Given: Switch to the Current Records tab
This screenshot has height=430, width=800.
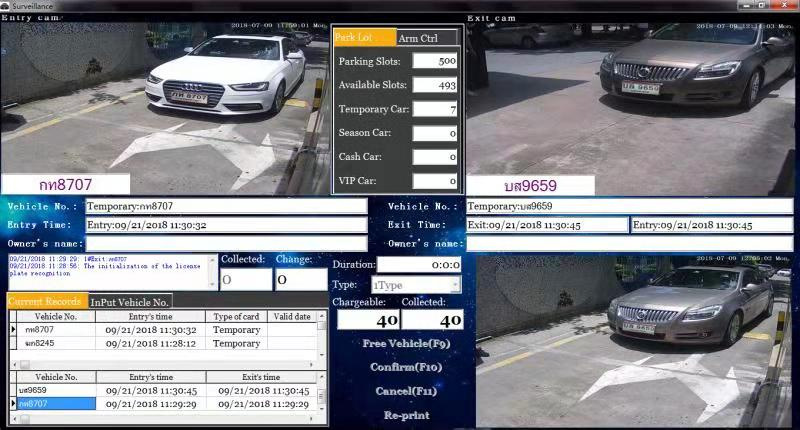Looking at the screenshot, I should 46,301.
